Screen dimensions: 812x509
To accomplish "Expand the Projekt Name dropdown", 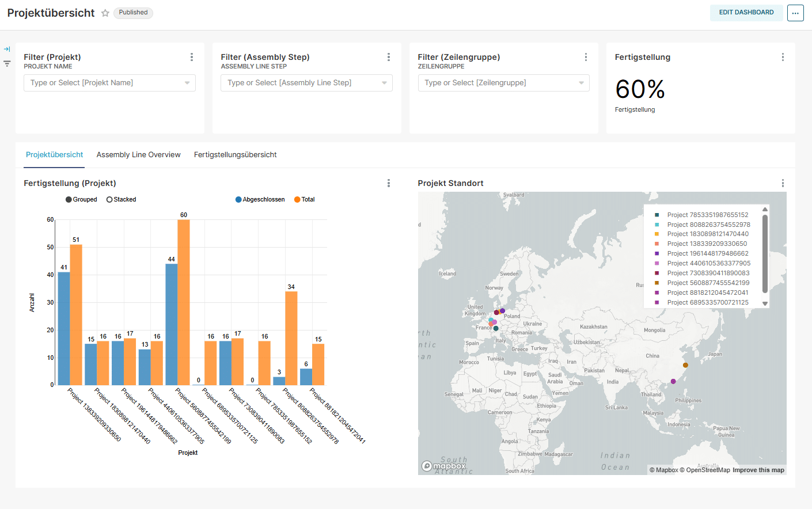I will 187,83.
